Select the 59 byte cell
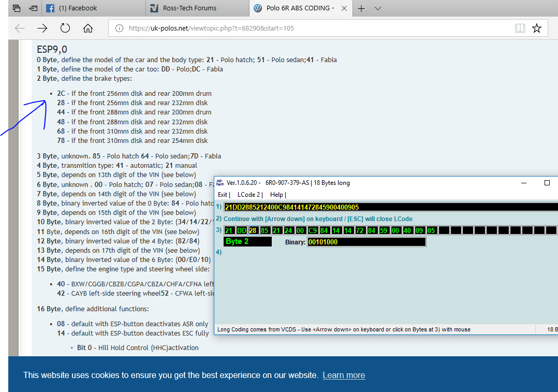558x392 pixels. click(x=384, y=230)
